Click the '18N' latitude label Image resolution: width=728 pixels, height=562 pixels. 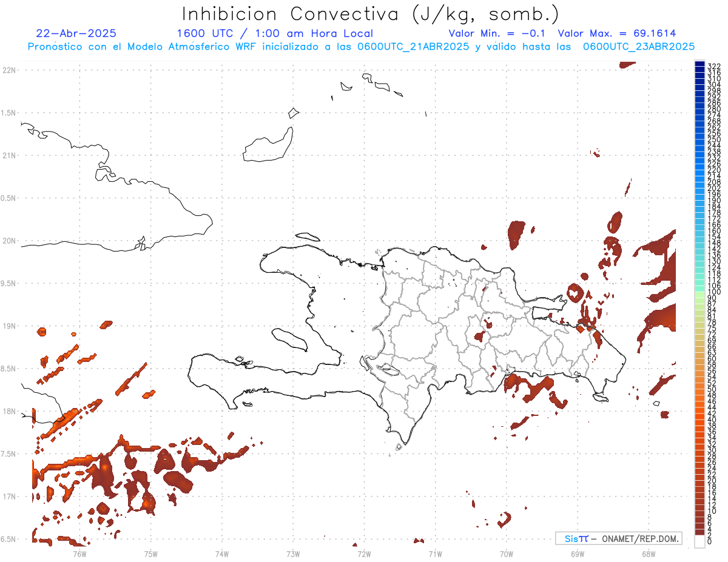9,412
